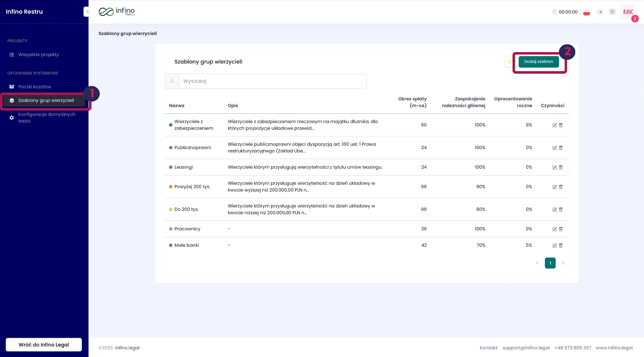This screenshot has height=357, width=644.
Task: Click Wróć do Infino Legal button
Action: point(44,344)
